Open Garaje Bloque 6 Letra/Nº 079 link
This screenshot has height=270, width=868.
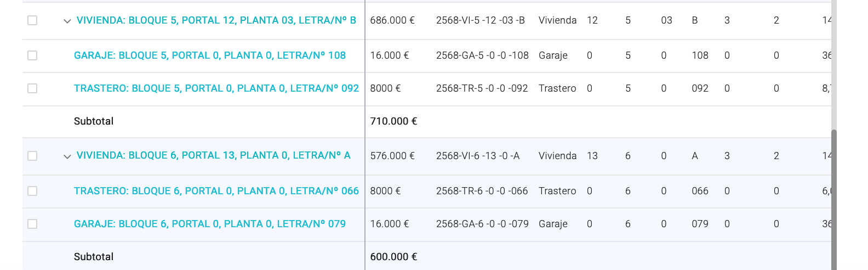point(210,224)
